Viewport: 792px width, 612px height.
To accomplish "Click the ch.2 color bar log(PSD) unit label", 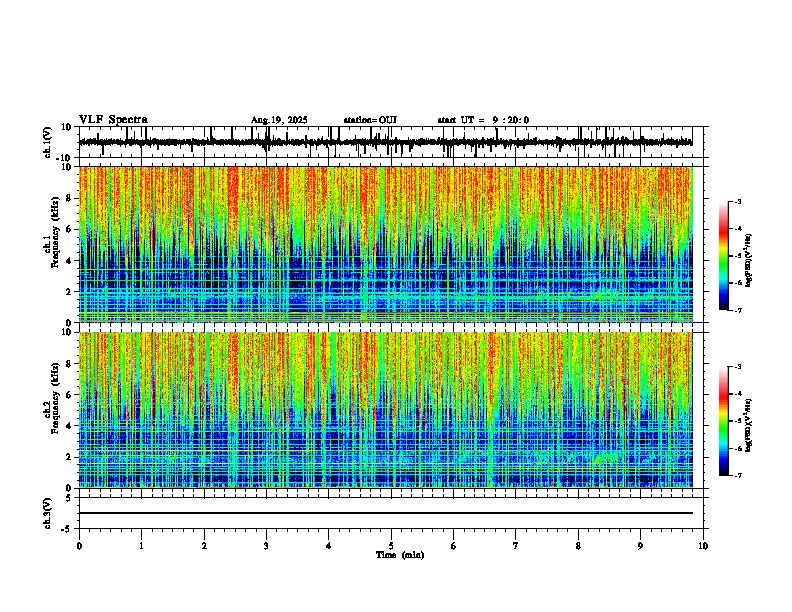I will tap(748, 425).
